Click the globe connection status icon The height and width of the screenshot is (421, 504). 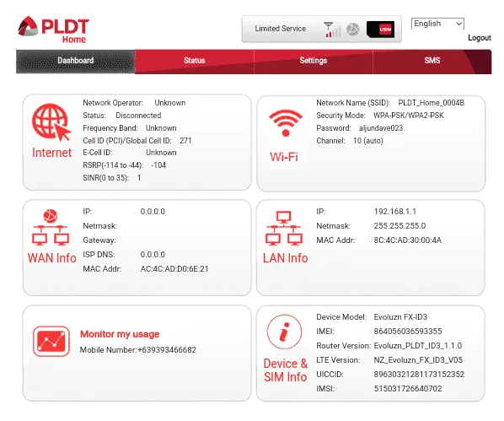(352, 30)
